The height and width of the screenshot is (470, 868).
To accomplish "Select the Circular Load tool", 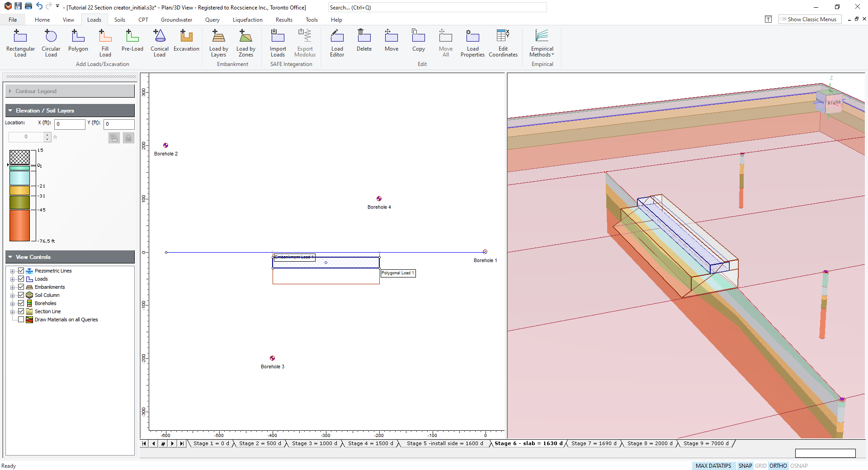I will 50,43.
